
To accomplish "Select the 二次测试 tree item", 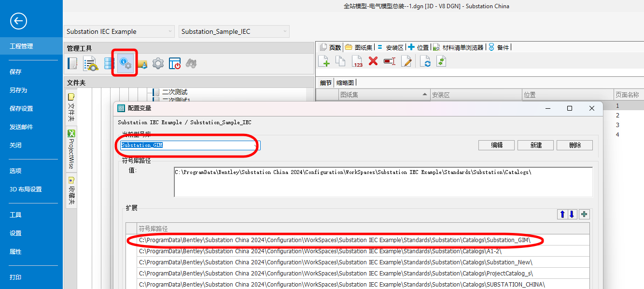I will coord(175,92).
